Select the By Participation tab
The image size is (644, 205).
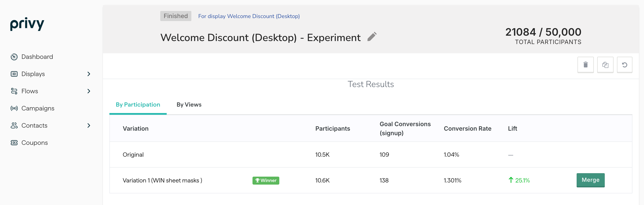coord(138,104)
